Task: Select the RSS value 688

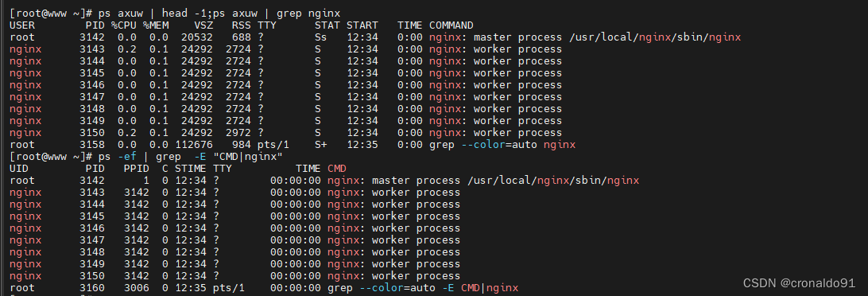Action: [x=242, y=37]
